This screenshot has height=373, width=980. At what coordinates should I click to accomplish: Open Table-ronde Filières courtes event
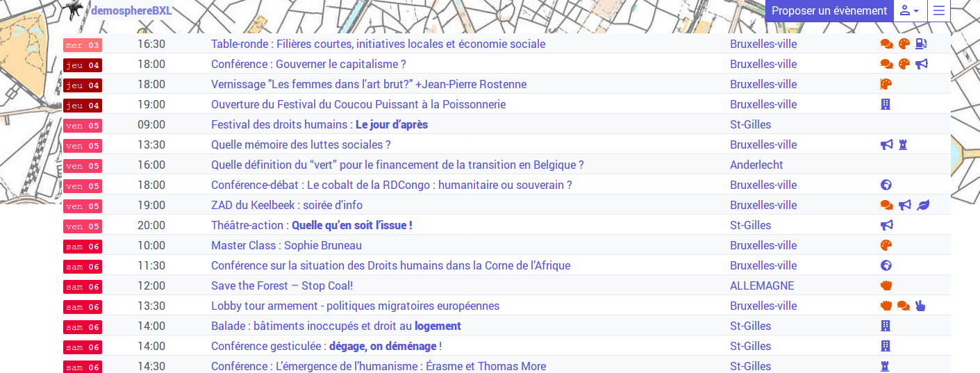coord(378,44)
